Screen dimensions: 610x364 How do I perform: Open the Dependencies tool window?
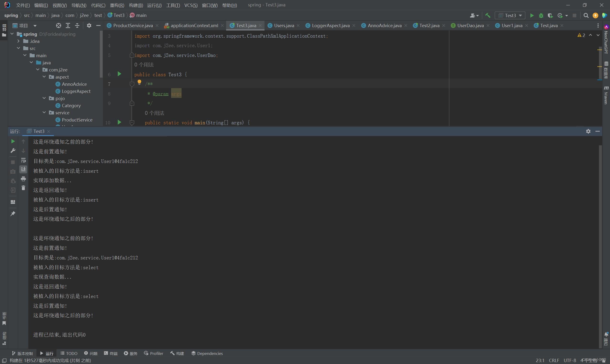coord(207,353)
